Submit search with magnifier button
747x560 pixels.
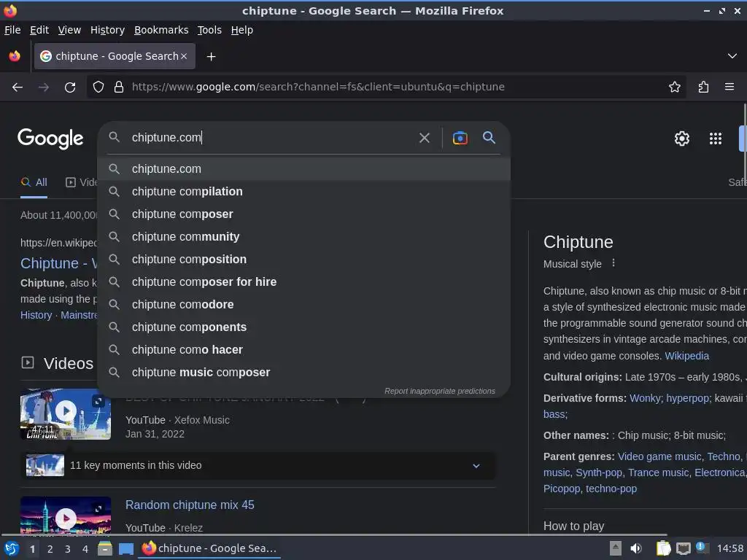[489, 138]
